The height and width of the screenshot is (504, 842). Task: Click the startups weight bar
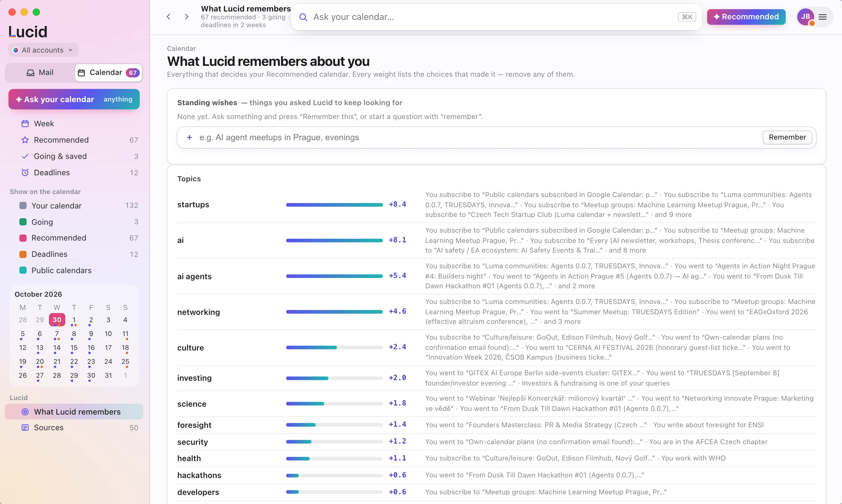tap(334, 205)
